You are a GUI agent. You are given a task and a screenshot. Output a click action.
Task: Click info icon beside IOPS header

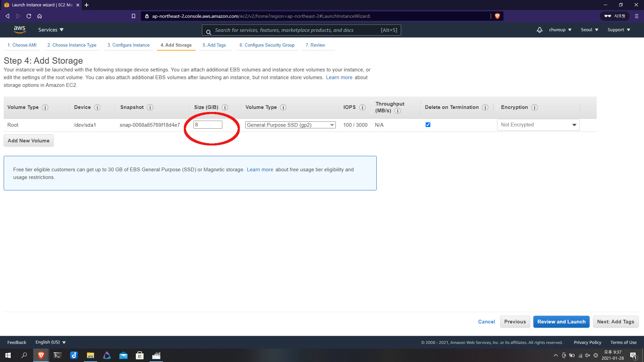click(x=362, y=108)
